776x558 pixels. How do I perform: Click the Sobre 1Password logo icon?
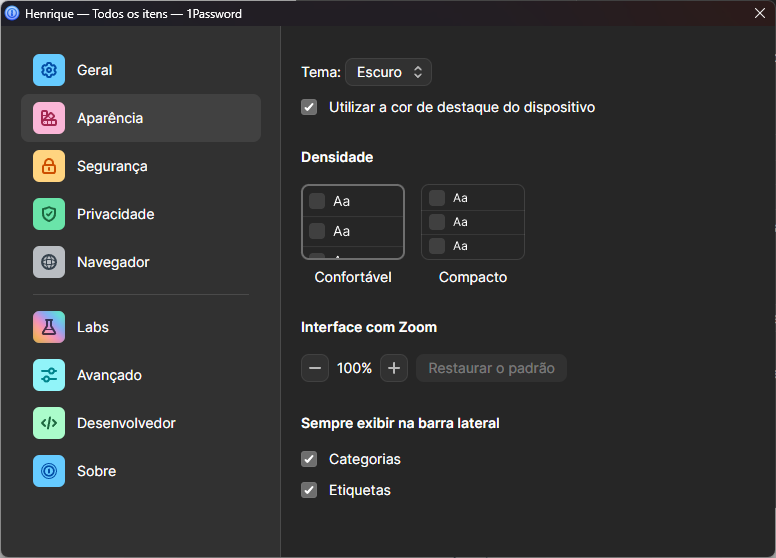tap(49, 471)
